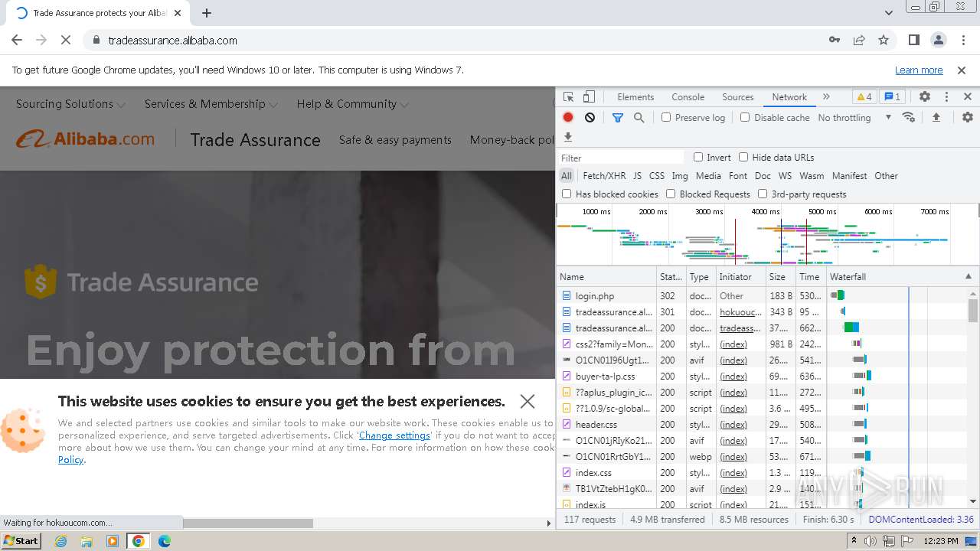This screenshot has height=551, width=980.
Task: Click the warnings count badge
Action: 864,97
